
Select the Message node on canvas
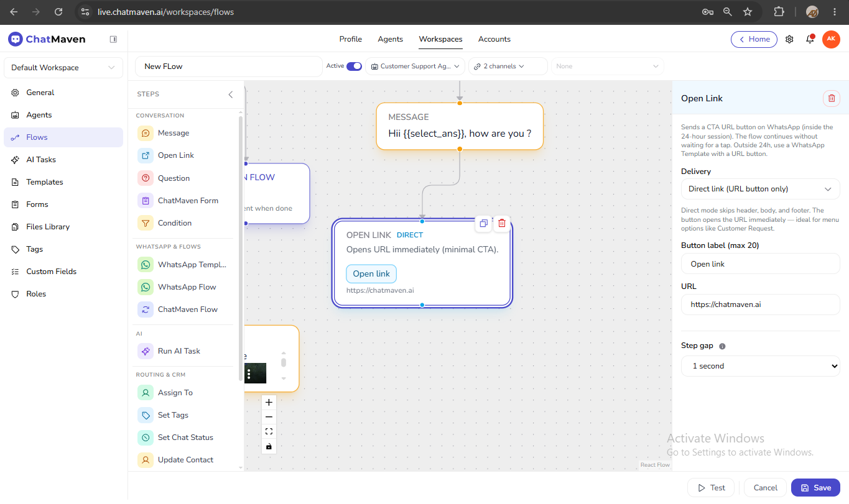click(x=460, y=126)
